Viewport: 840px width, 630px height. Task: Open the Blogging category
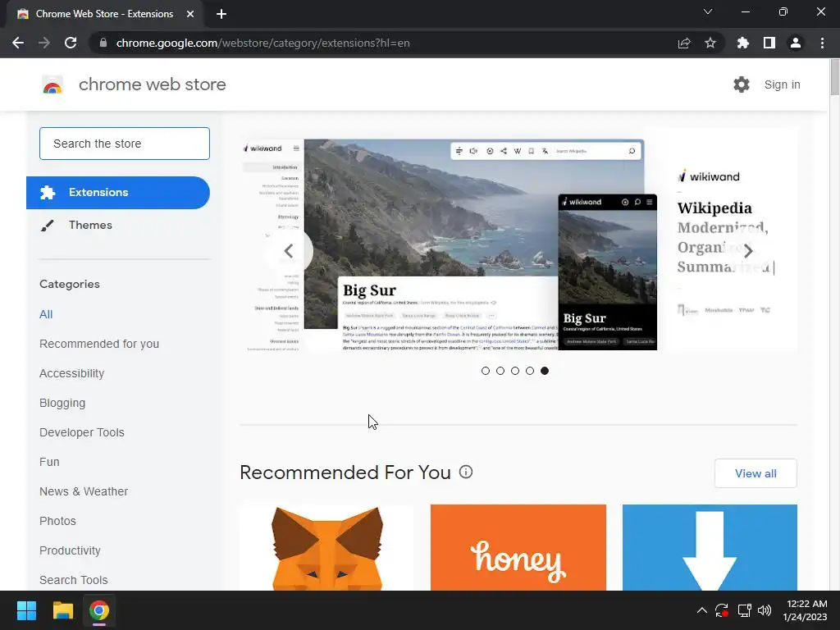62,403
